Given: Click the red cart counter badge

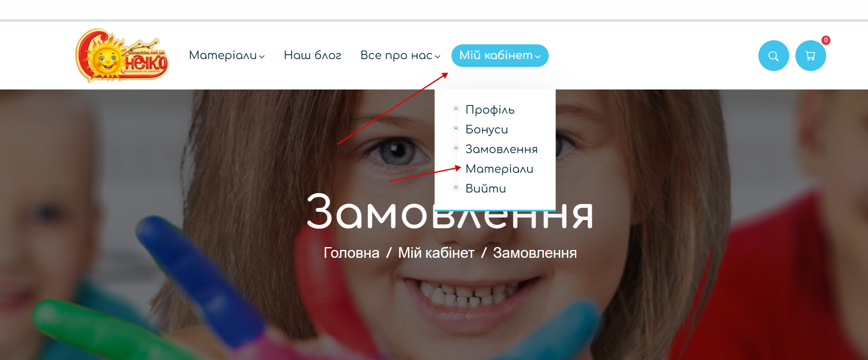Looking at the screenshot, I should click(826, 40).
